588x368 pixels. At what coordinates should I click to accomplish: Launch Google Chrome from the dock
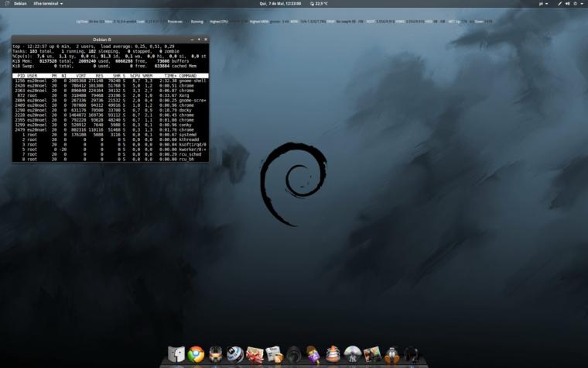196,354
